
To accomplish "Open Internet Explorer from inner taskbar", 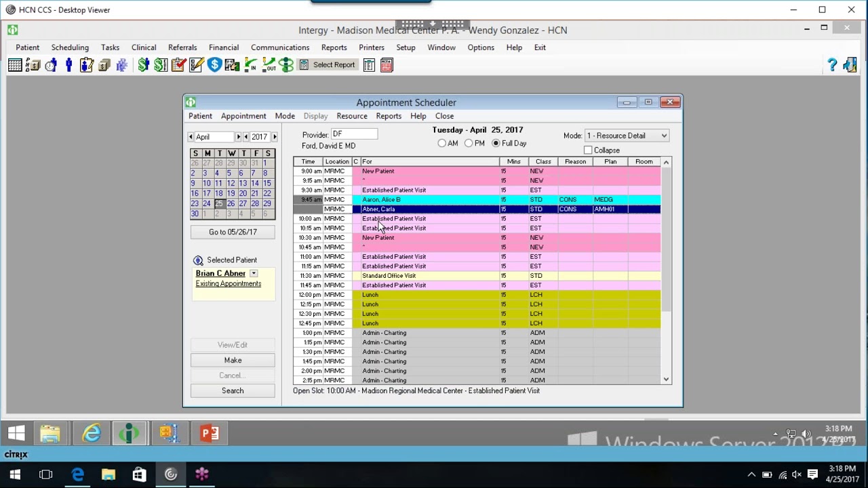I will tap(91, 433).
